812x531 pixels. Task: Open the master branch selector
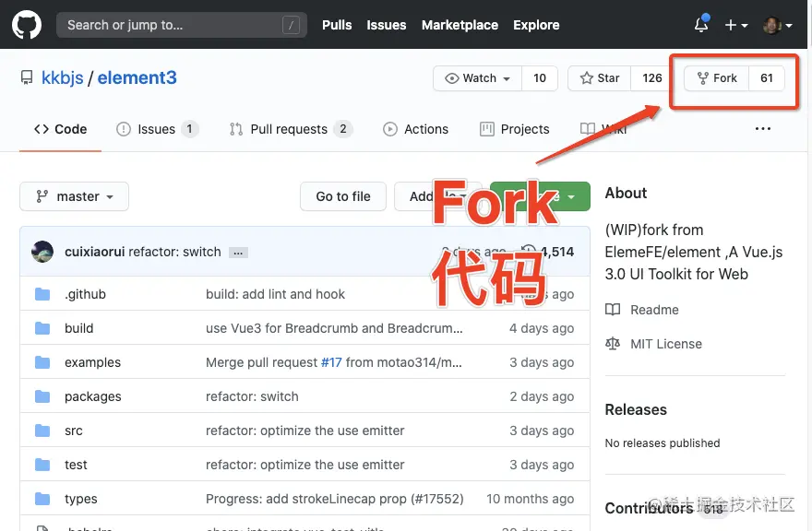coord(74,196)
